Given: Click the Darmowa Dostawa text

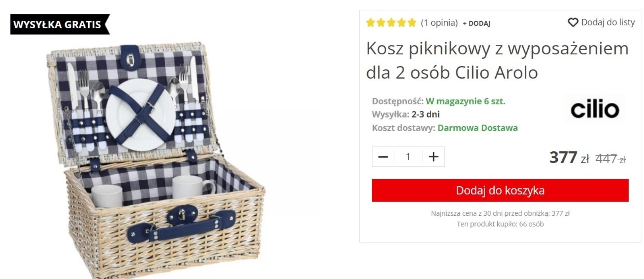Looking at the screenshot, I should pyautogui.click(x=477, y=128).
